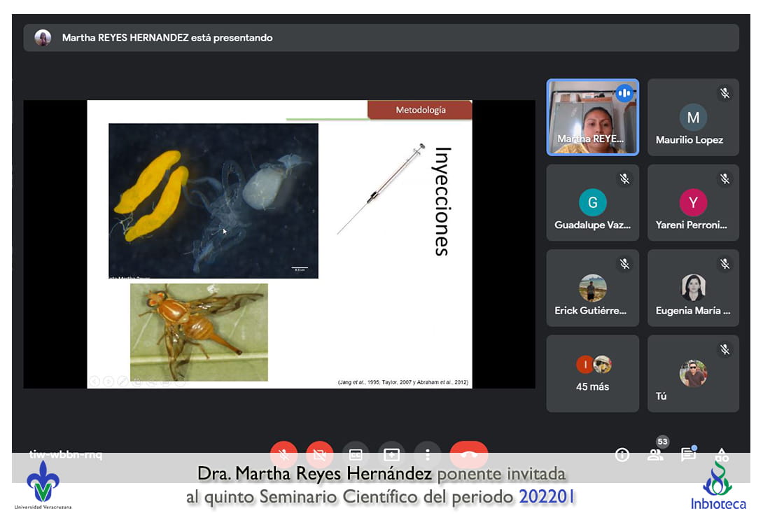Click the Yareni Perroni avatar
This screenshot has width=763, height=532.
tap(693, 203)
